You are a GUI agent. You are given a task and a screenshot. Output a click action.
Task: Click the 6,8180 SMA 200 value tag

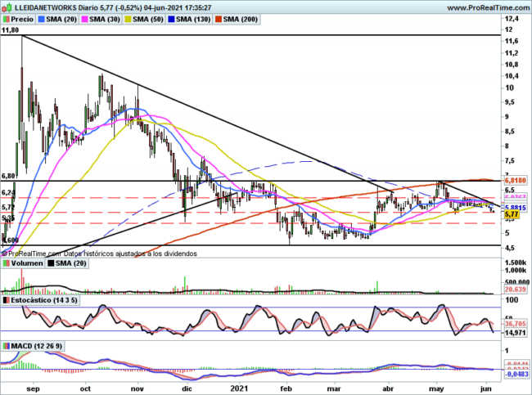coord(516,181)
